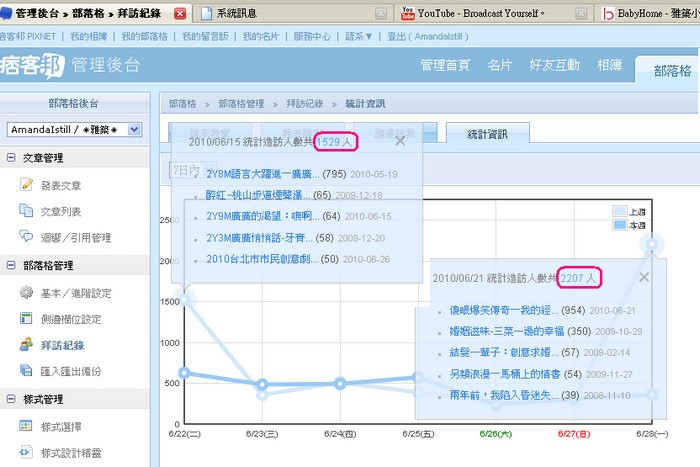Click the 文章列表 documents icon

tap(26, 210)
